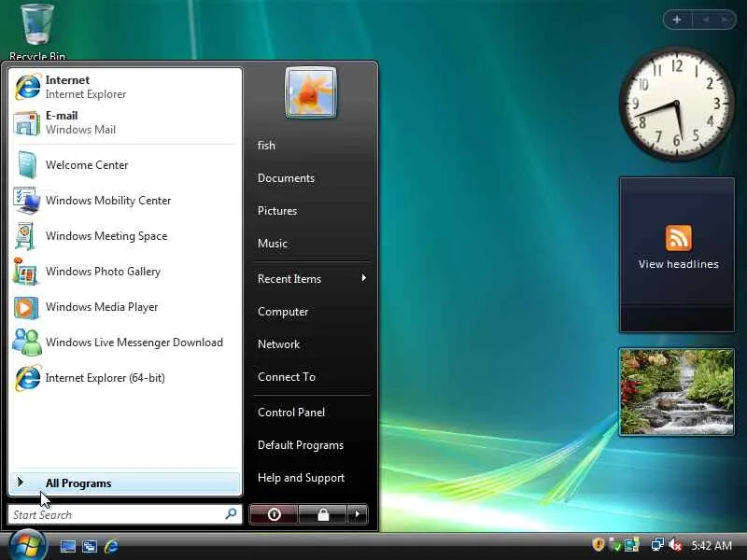Open the Internet Explorer icon beside Internet
This screenshot has width=747, height=560.
(x=27, y=87)
